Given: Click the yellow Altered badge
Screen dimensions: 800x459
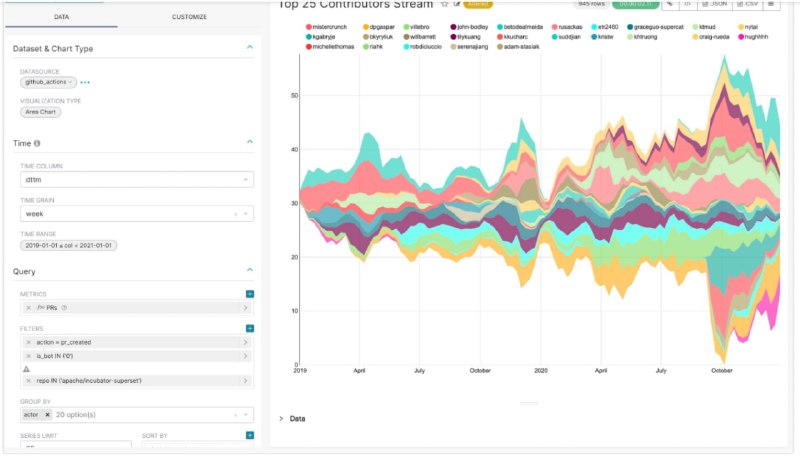Looking at the screenshot, I should [478, 4].
